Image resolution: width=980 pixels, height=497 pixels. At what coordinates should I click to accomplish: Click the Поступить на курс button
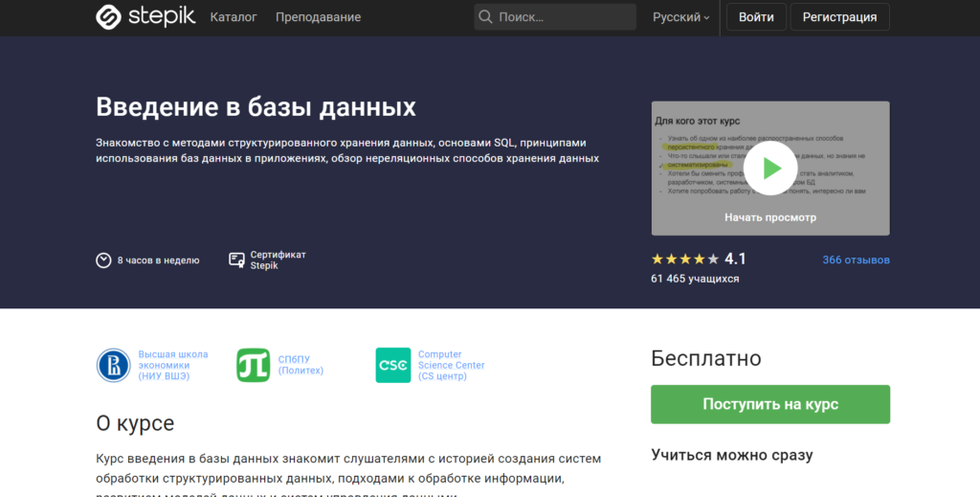click(x=770, y=404)
